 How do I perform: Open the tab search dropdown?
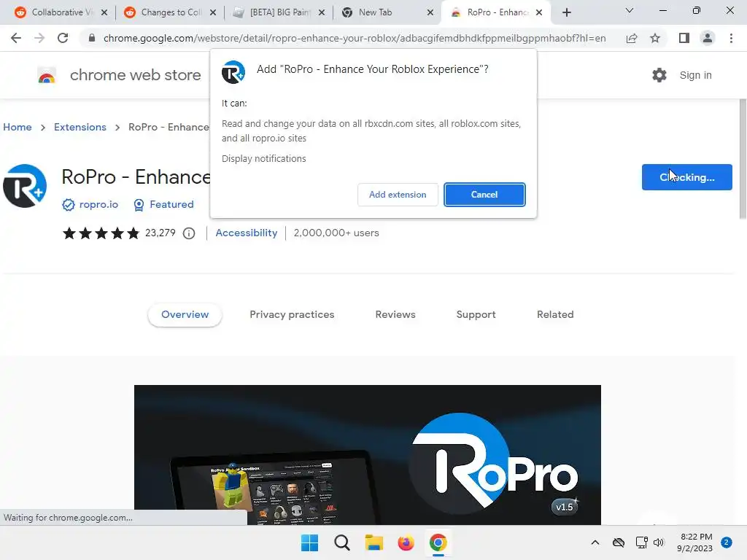click(630, 10)
